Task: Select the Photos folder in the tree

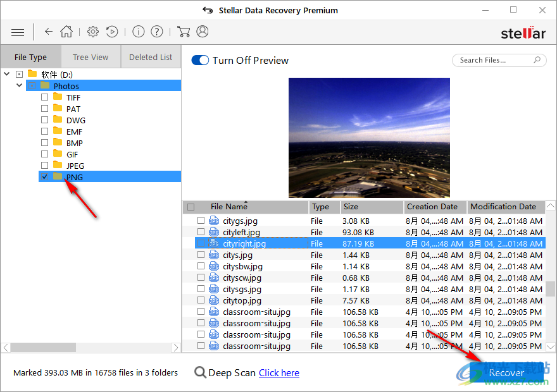Action: point(103,85)
